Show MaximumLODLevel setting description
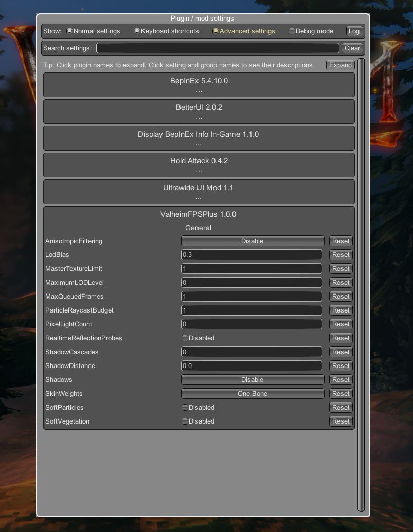 75,283
